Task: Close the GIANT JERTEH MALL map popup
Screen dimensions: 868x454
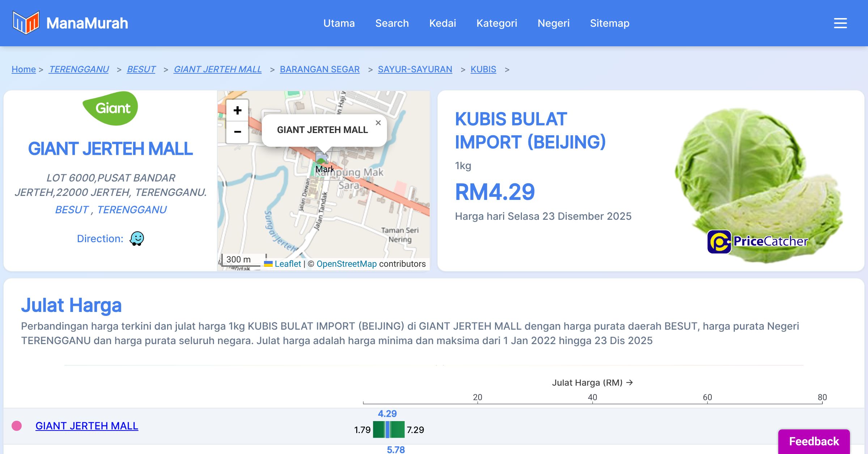Action: [x=378, y=123]
